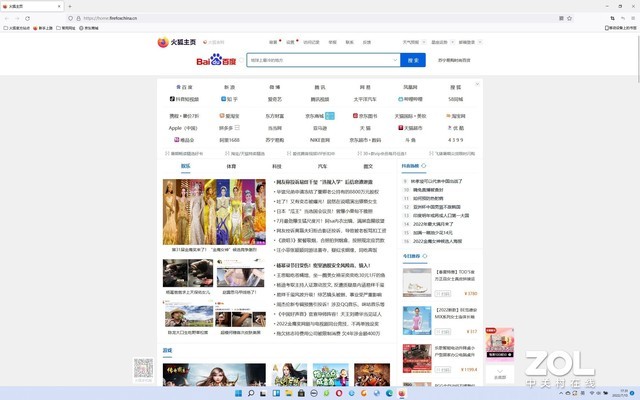This screenshot has width=640, height=400.
Task: Switch to the 体育 news tab
Action: pyautogui.click(x=231, y=167)
